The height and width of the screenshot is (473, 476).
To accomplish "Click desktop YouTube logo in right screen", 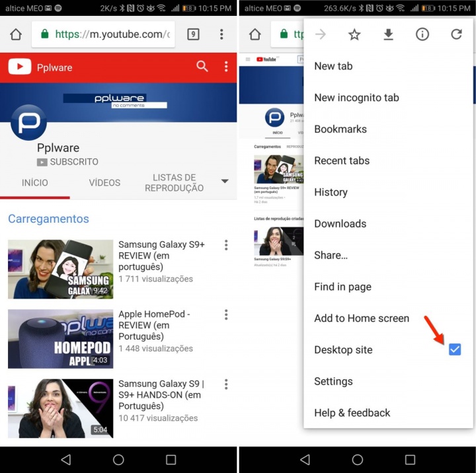I will click(266, 59).
